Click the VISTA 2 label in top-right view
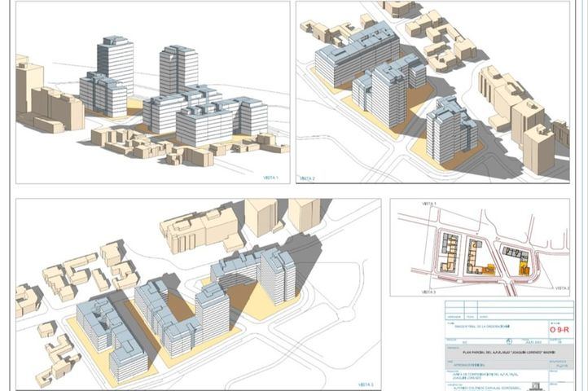The height and width of the screenshot is (391, 588). tap(306, 178)
